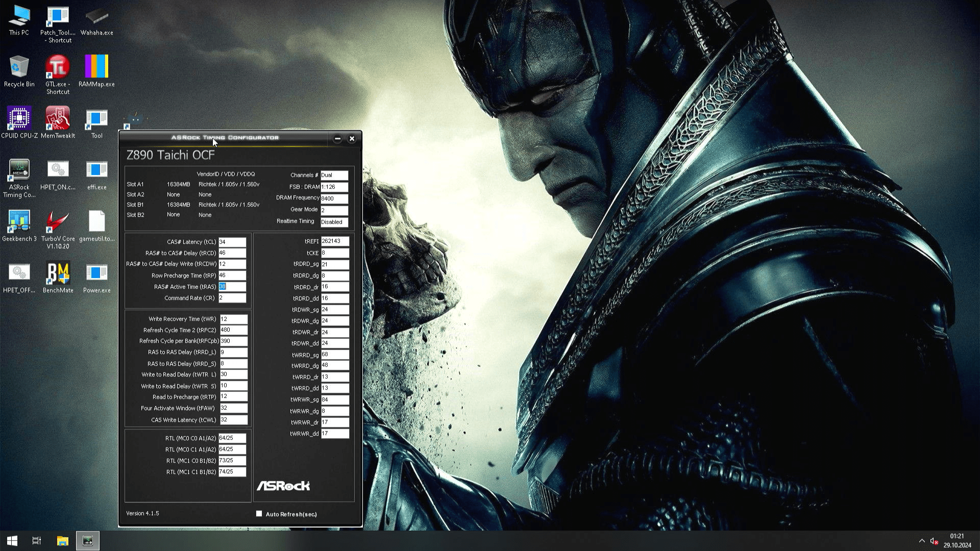
Task: Toggle Auto Refresh(sec) checkbox
Action: pos(259,514)
